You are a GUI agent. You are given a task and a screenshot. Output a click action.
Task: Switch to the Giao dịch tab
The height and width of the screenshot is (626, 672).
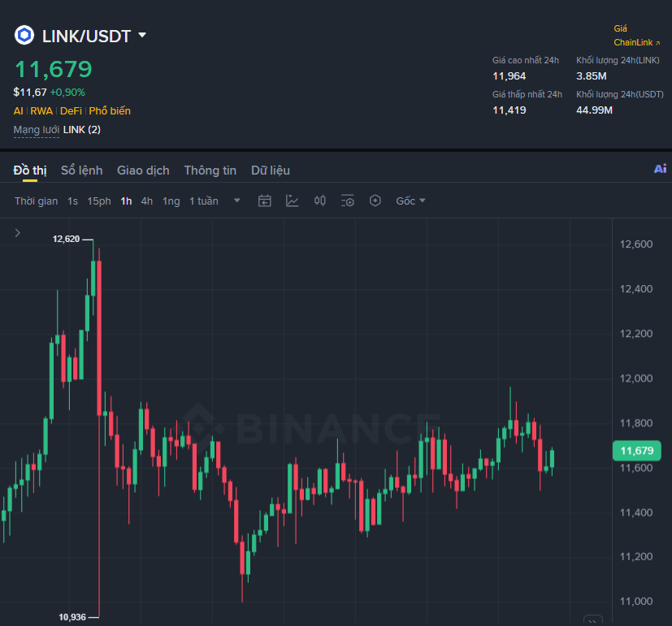(143, 171)
